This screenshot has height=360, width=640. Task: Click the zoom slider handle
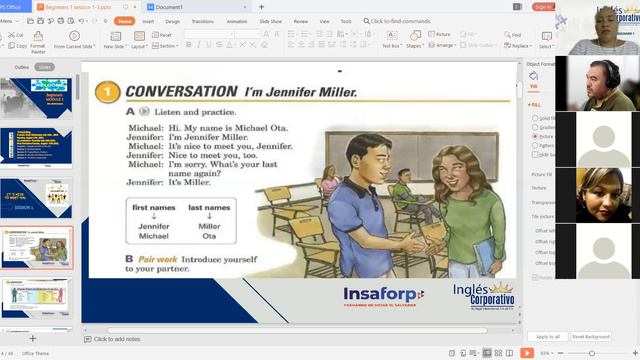pos(591,353)
